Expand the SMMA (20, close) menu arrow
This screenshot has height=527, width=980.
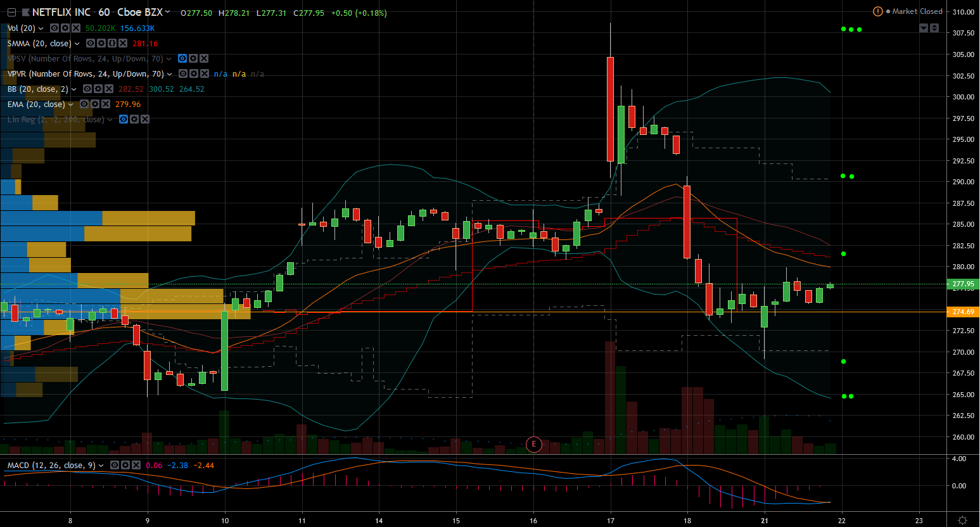point(77,44)
